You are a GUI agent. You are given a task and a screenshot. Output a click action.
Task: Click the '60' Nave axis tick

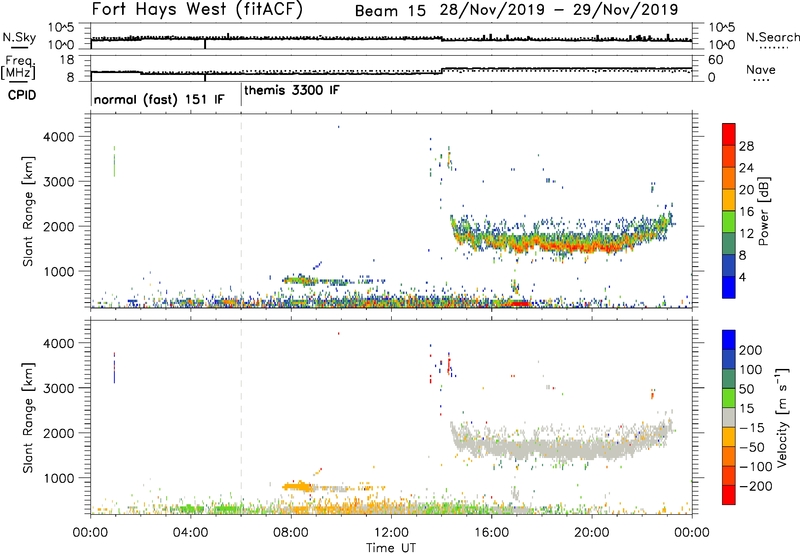tap(715, 60)
